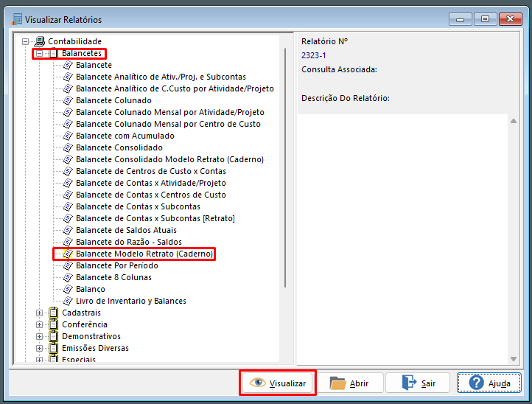
Task: Expand the Demonstrativos group
Action: [39, 336]
